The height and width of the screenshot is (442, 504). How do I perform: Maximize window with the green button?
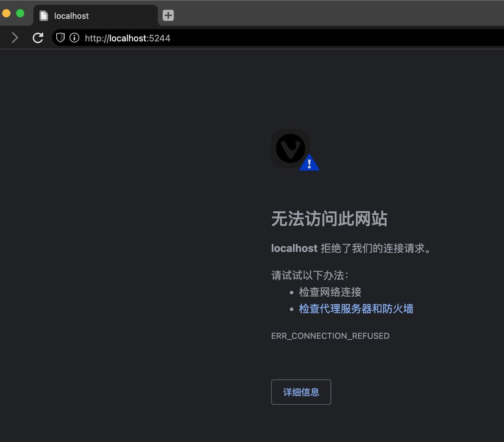[20, 14]
